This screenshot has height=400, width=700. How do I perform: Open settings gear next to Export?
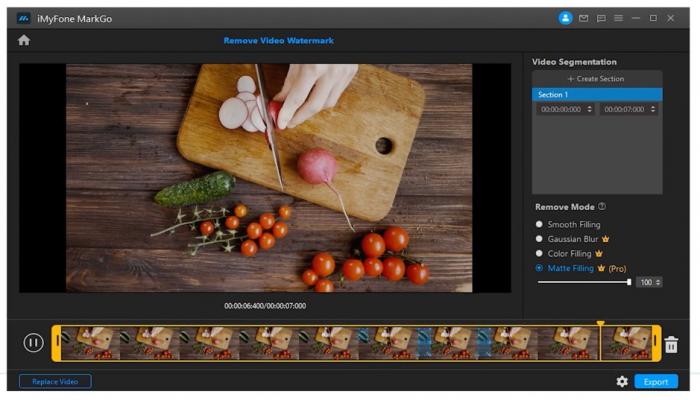(x=622, y=382)
